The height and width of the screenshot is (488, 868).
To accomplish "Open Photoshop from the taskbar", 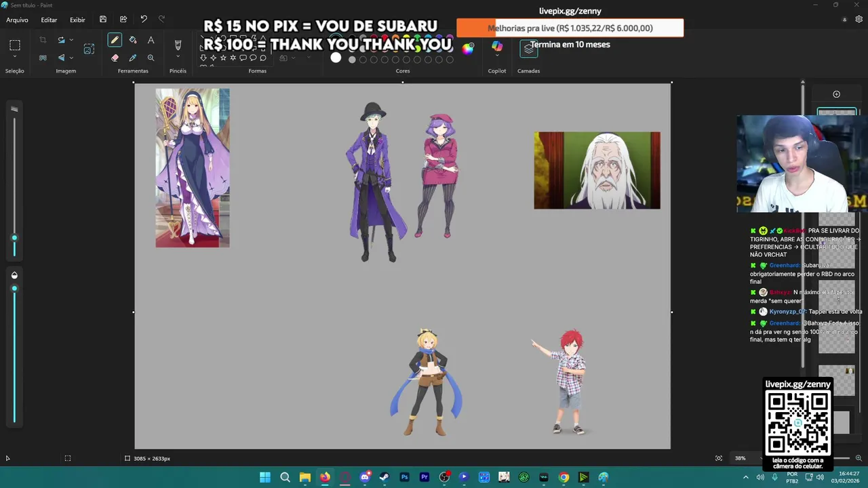I will coord(405,477).
